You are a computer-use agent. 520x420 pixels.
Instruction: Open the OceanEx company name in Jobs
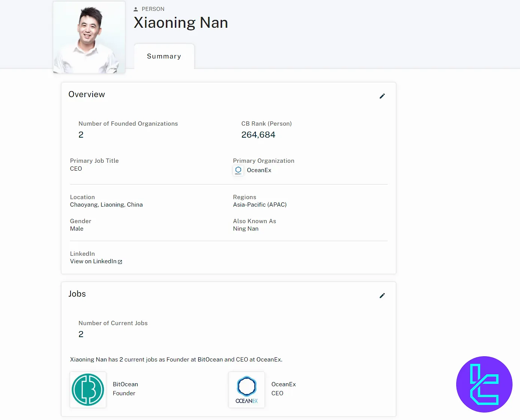(x=284, y=384)
